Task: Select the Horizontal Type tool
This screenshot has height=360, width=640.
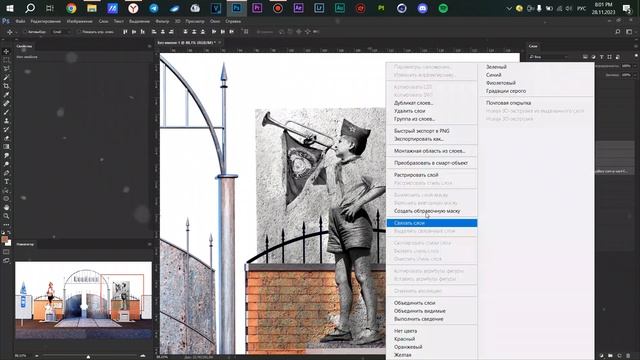Action: (6, 181)
